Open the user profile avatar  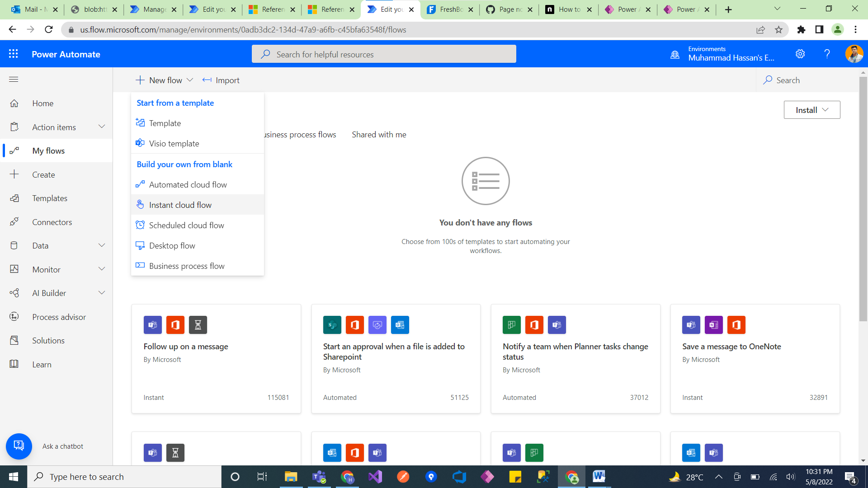point(854,54)
